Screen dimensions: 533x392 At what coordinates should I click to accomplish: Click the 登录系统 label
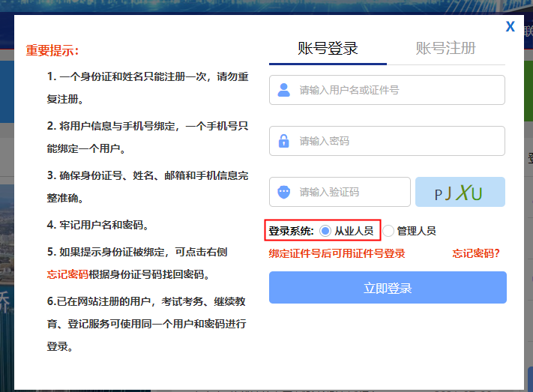click(x=291, y=231)
